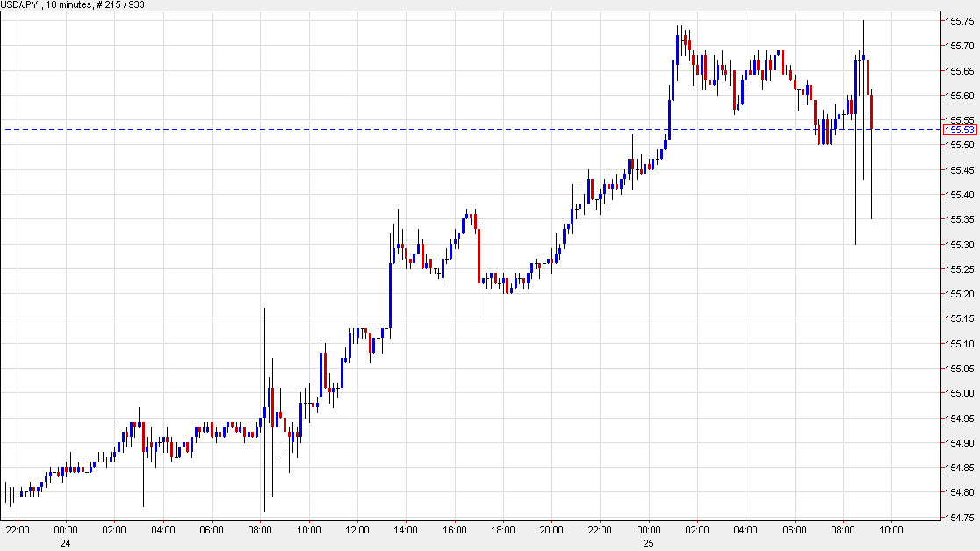The width and height of the screenshot is (980, 551).
Task: Click the 155.45 price axis label
Action: (x=960, y=170)
